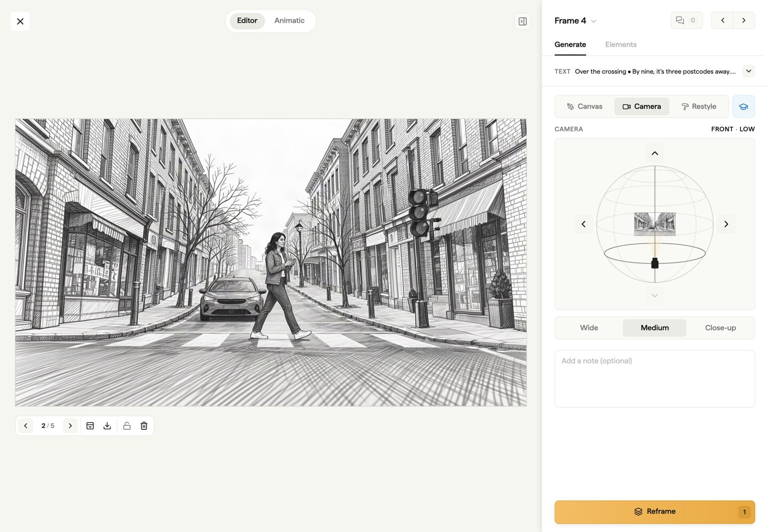This screenshot has width=768, height=532.
Task: Click the archive icon below the image
Action: coord(90,426)
